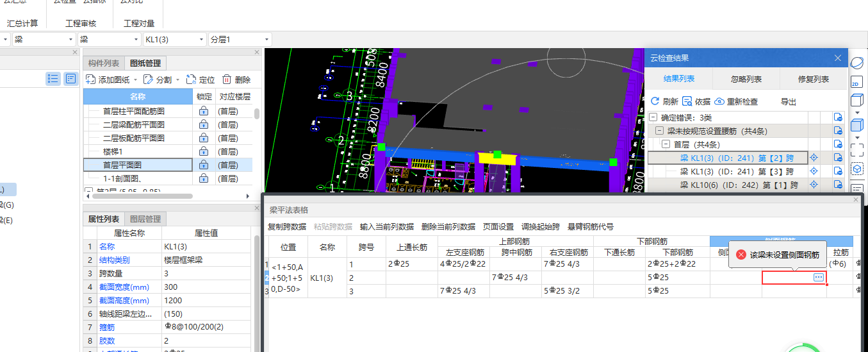
Task: Open the second 梁 component type dropdown
Action: tap(135, 40)
